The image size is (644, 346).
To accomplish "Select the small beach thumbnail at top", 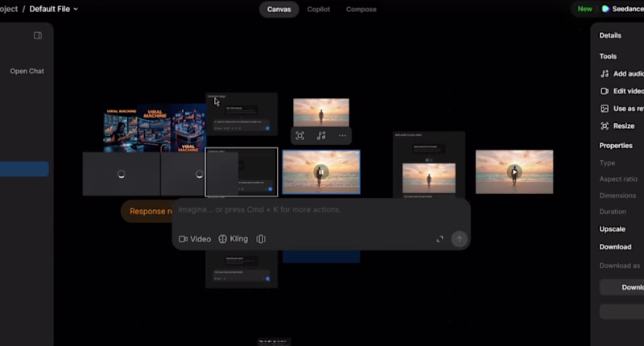I will 321,113.
